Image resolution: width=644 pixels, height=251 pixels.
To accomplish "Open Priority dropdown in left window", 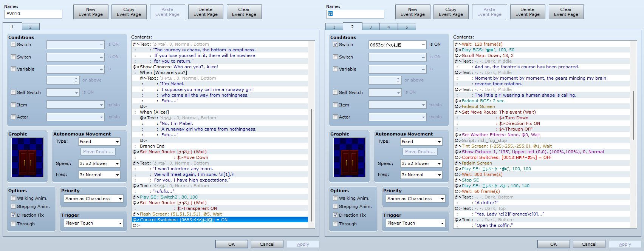I will [x=94, y=199].
